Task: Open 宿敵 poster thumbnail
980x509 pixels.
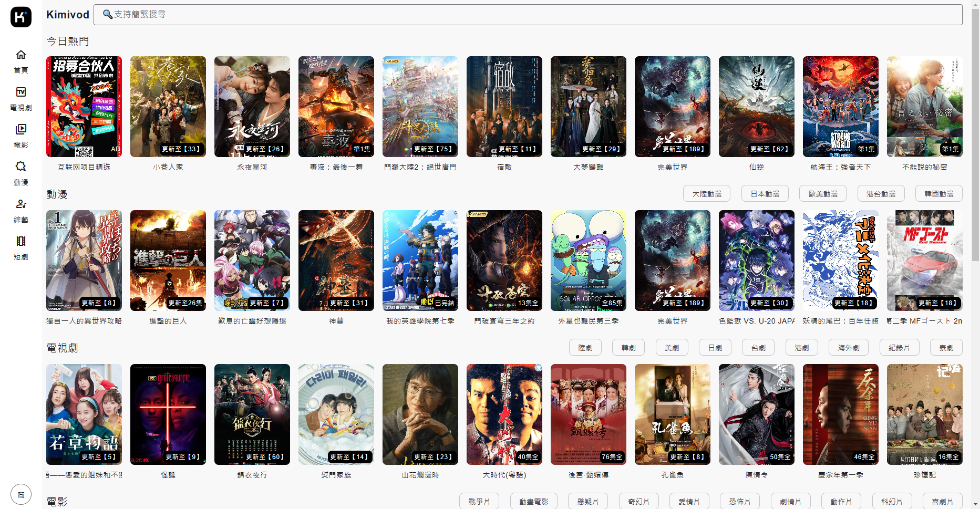Action: click(504, 107)
